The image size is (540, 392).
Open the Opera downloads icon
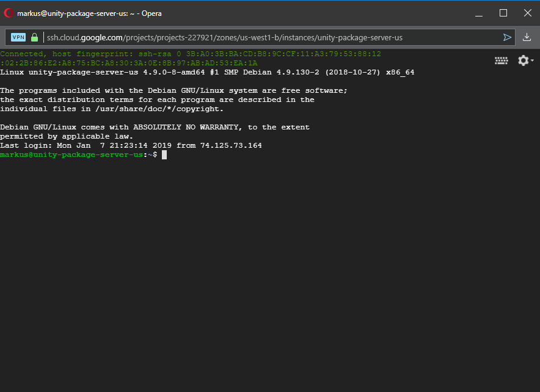click(x=527, y=37)
